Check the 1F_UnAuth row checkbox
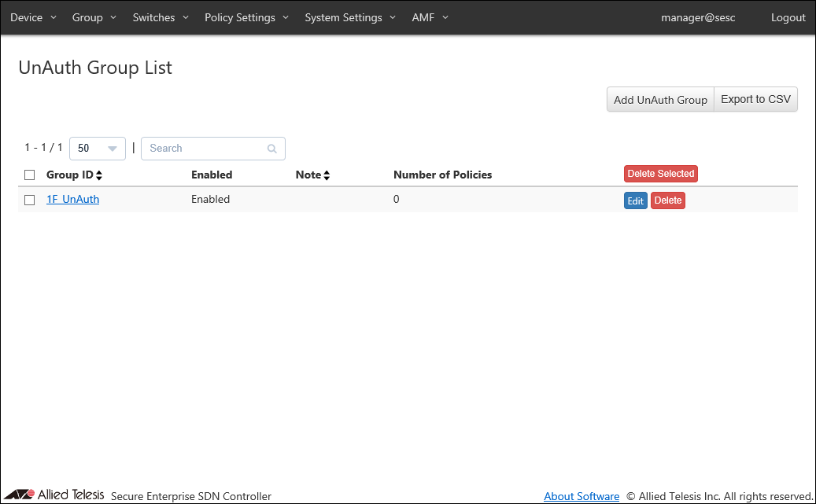This screenshot has width=816, height=504. click(x=30, y=200)
